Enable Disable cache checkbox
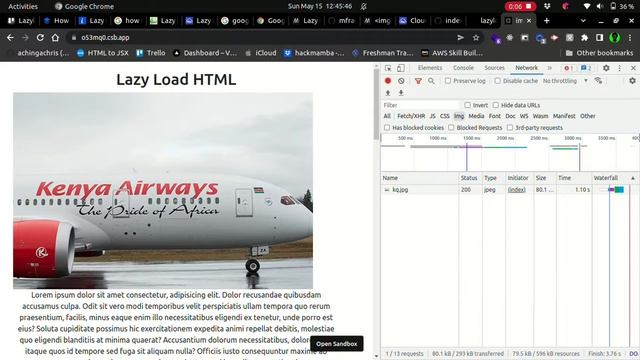The image size is (640, 360). click(x=498, y=81)
